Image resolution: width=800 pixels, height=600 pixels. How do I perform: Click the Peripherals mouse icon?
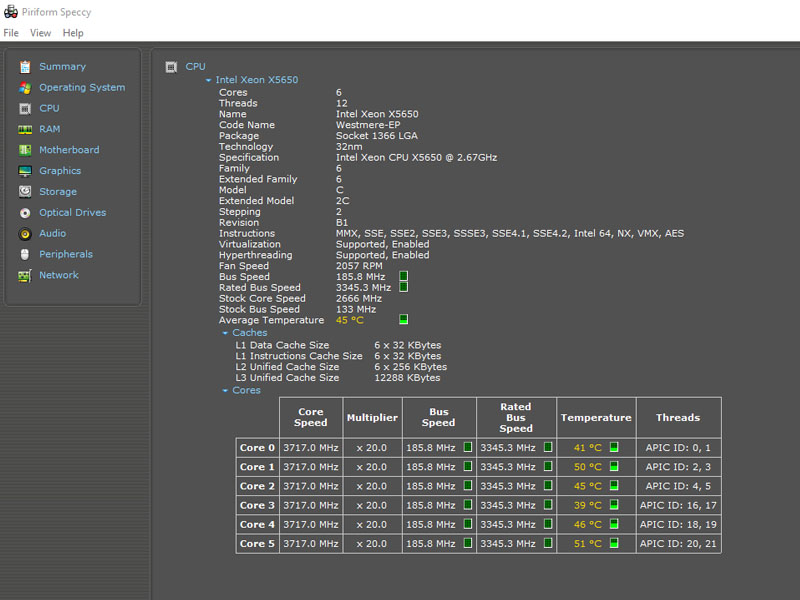point(25,255)
